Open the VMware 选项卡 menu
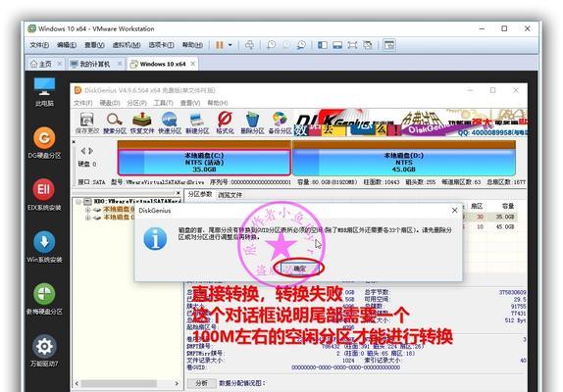The width and height of the screenshot is (563, 392). click(161, 45)
